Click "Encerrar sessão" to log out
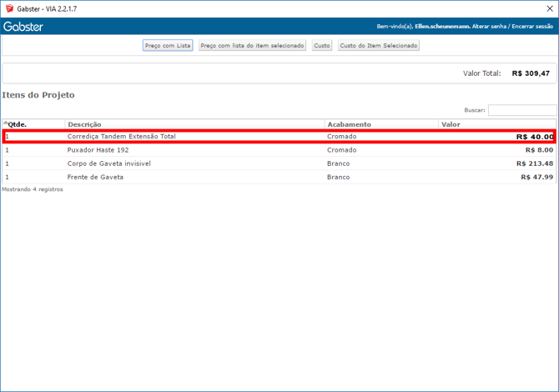559x392 pixels. [x=533, y=27]
